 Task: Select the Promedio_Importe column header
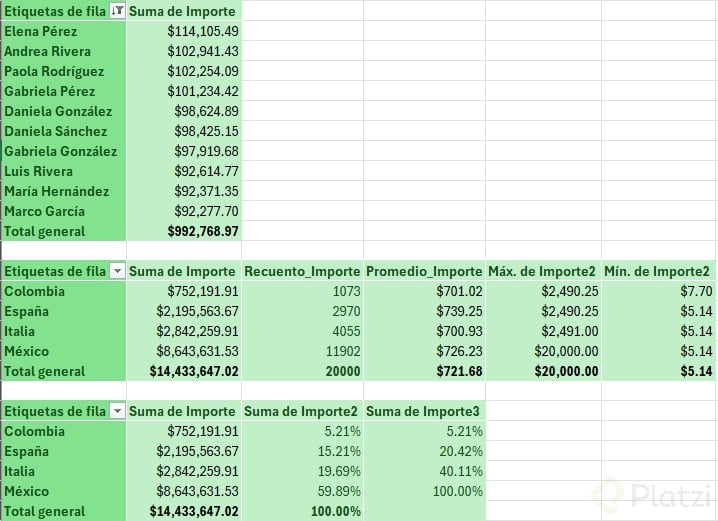point(424,271)
